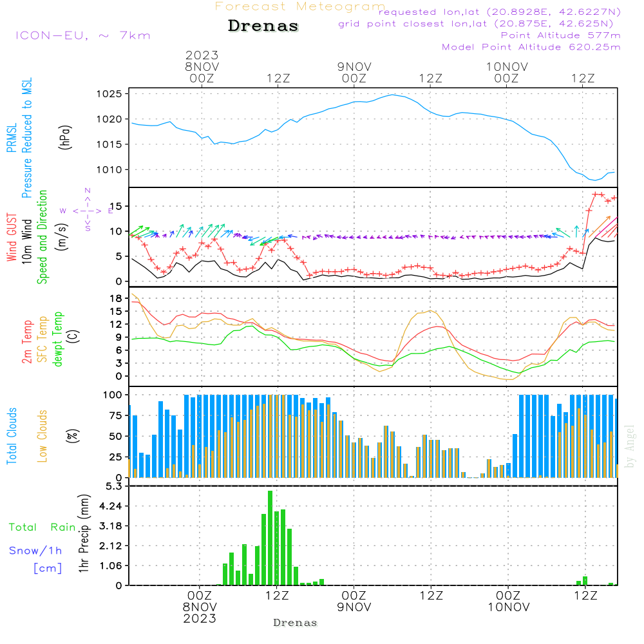
Task: Click the '10m Wind' legend label
Action: tap(26, 241)
